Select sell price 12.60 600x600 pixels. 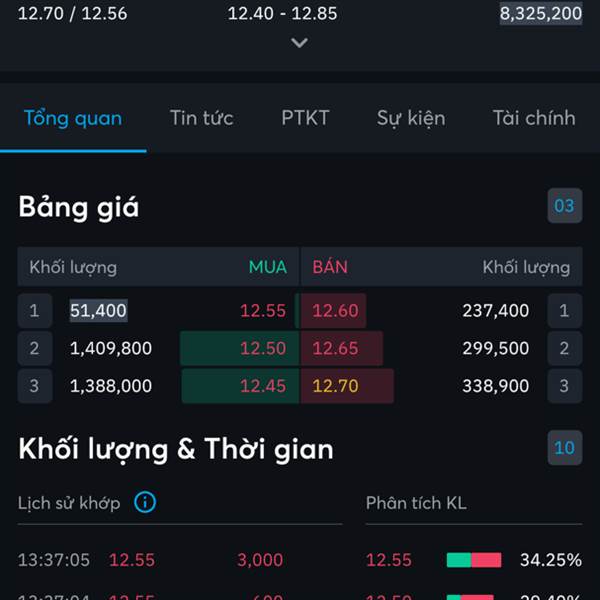(335, 310)
